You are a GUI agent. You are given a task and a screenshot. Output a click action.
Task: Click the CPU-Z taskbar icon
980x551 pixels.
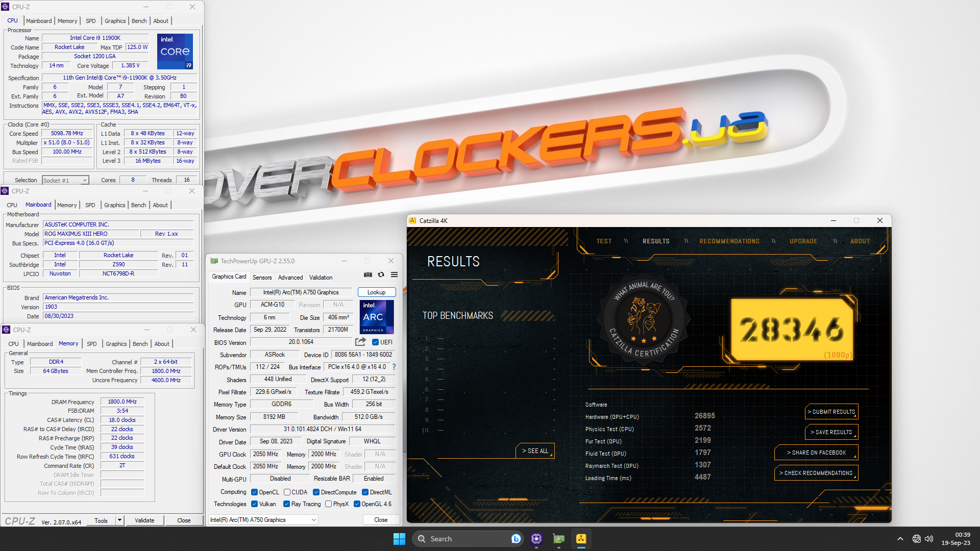tap(536, 539)
